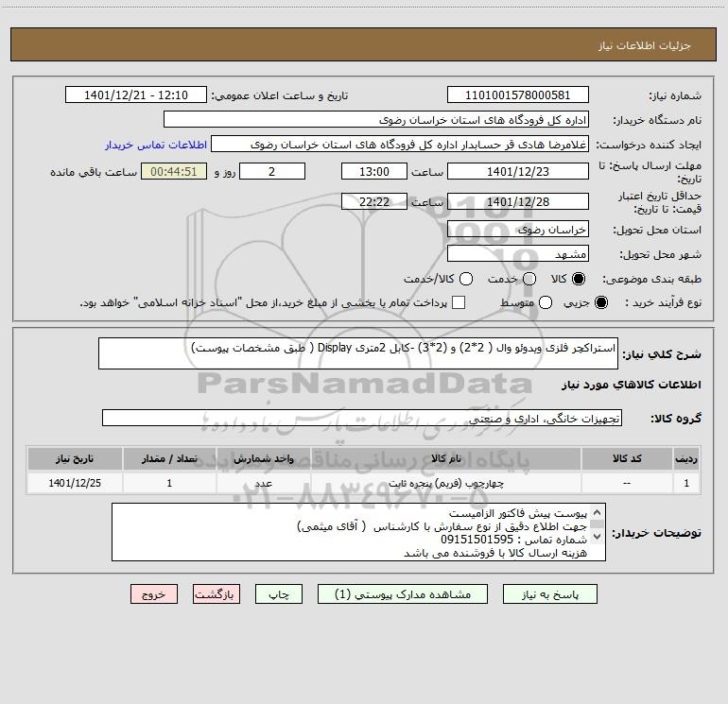This screenshot has width=728, height=704.
Task: Click the delivery city field مشهد
Action: (518, 253)
